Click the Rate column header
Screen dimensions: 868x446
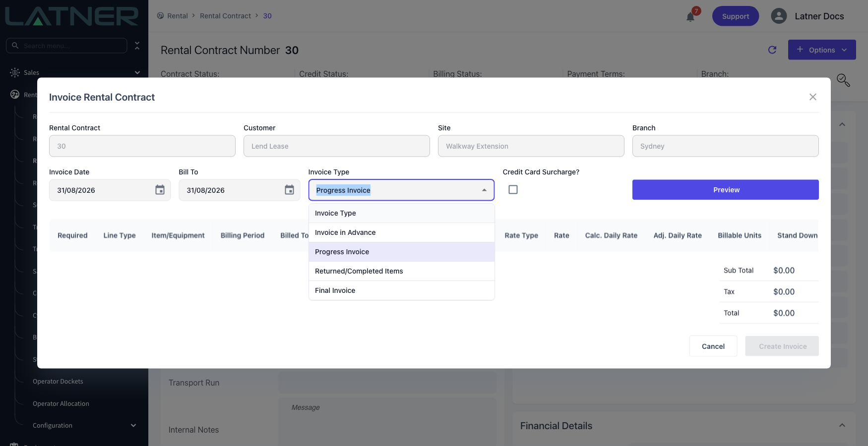(561, 235)
